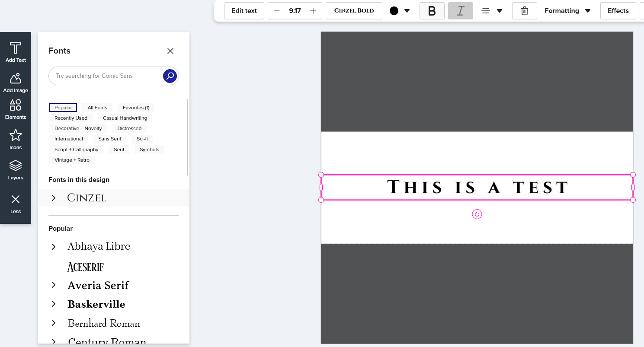Click the bottom-right corner handle of text box
644x347 pixels.
pyautogui.click(x=633, y=200)
